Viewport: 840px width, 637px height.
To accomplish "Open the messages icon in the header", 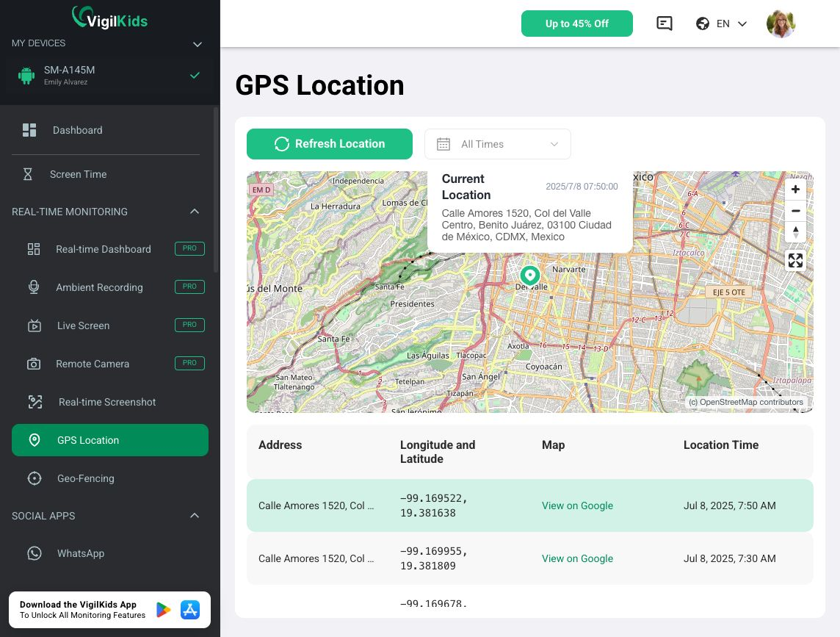I will coord(665,24).
